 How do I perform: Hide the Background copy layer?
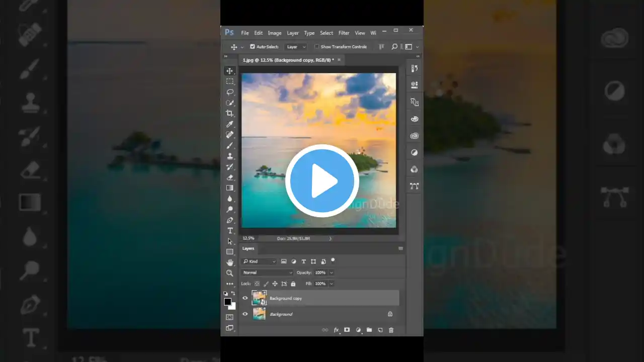click(245, 298)
